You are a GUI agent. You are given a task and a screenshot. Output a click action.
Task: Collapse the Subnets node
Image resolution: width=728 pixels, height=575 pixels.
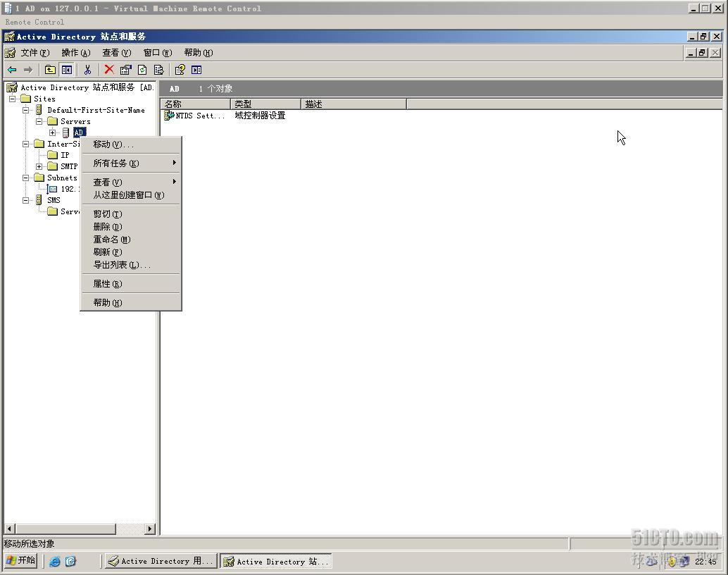pos(26,178)
